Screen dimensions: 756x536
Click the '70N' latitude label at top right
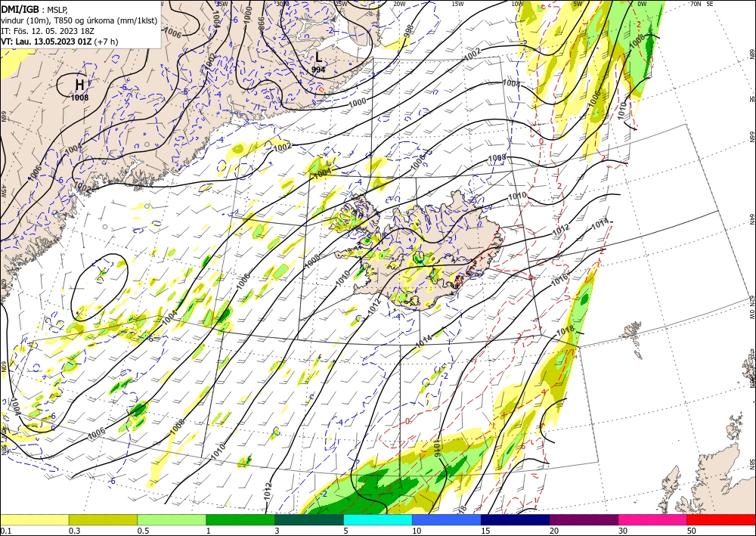click(x=696, y=4)
